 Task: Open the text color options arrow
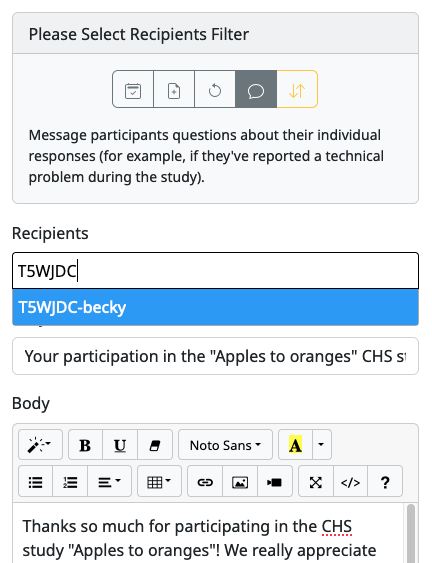(322, 445)
